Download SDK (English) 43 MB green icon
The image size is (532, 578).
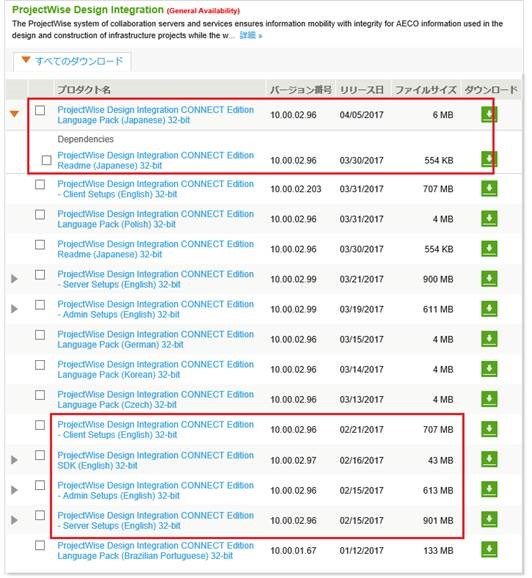489,460
